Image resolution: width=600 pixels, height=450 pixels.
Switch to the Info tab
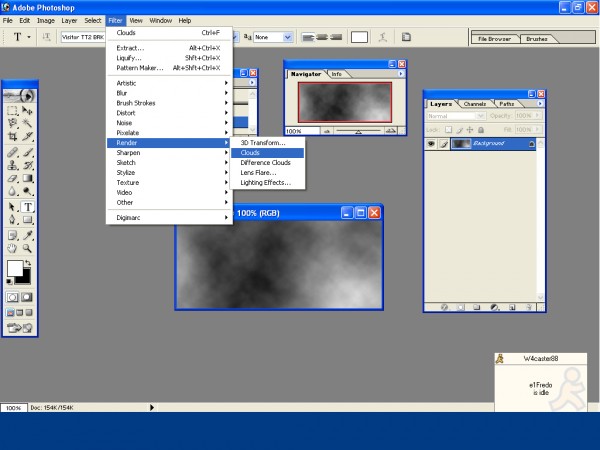[x=337, y=74]
